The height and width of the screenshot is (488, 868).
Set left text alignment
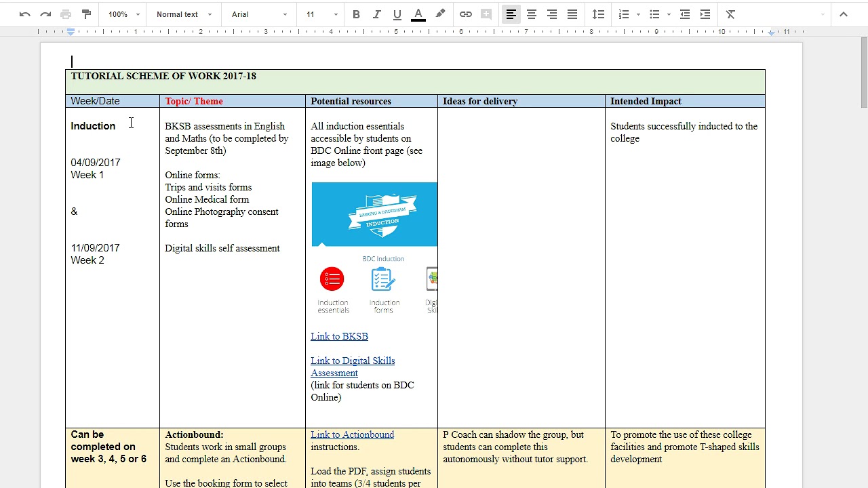tap(511, 14)
